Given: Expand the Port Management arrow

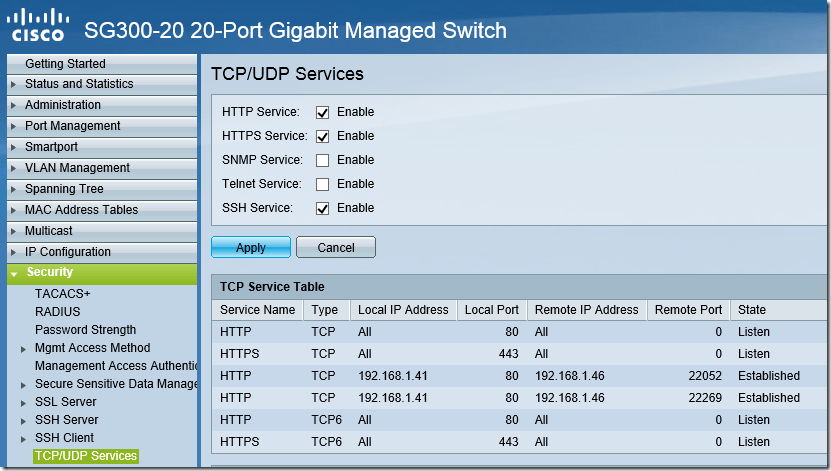Looking at the screenshot, I should (x=14, y=126).
